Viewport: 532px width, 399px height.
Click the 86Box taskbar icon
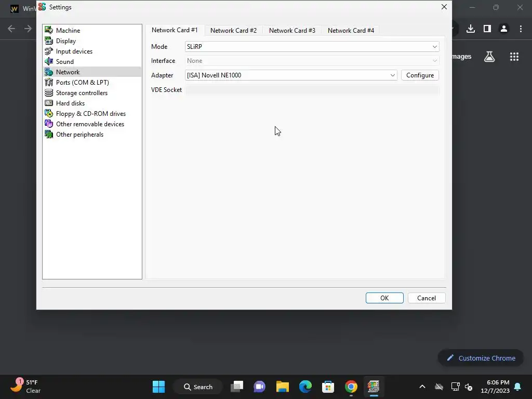(x=374, y=387)
